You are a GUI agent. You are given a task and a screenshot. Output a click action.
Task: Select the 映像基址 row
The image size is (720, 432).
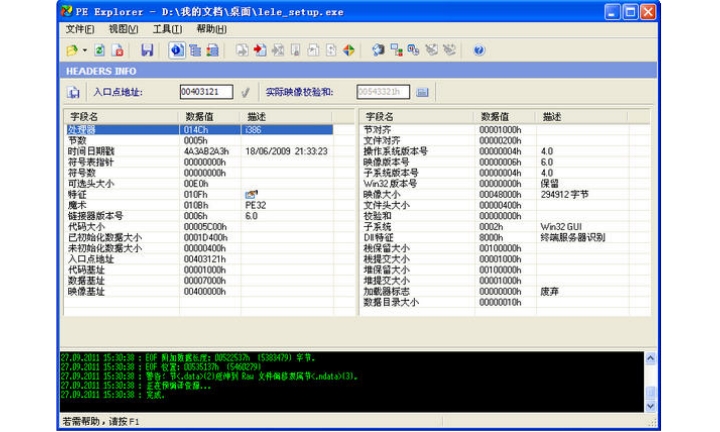199,292
